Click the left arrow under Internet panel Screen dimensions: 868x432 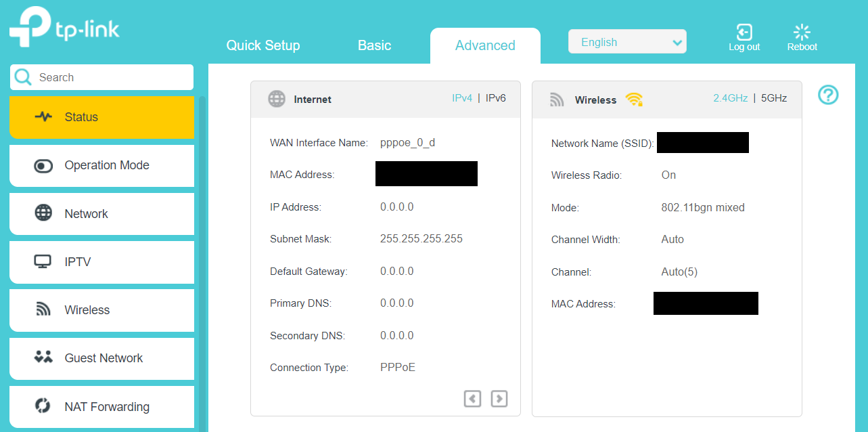pos(472,399)
